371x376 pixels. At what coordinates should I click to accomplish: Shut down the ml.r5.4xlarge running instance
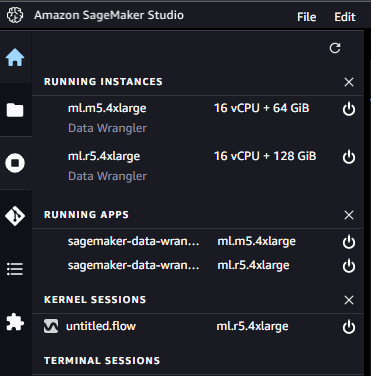tap(349, 157)
